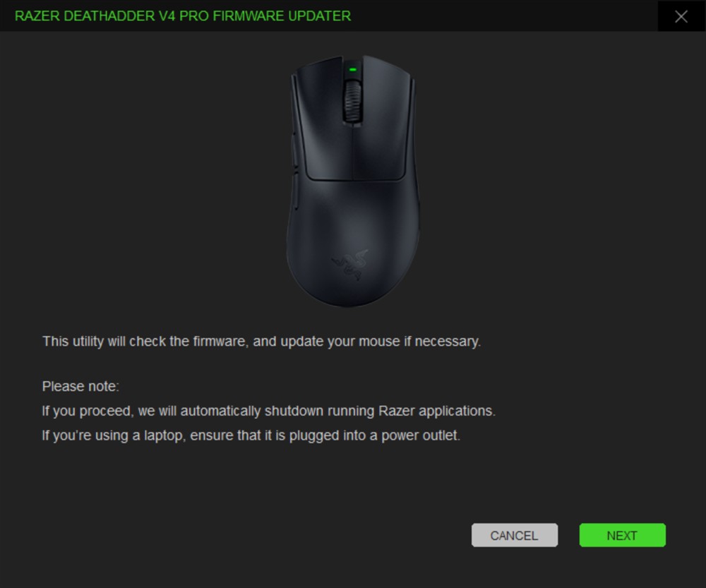Click the words 'power outlet' in the note
This screenshot has height=588, width=706.
(x=421, y=436)
